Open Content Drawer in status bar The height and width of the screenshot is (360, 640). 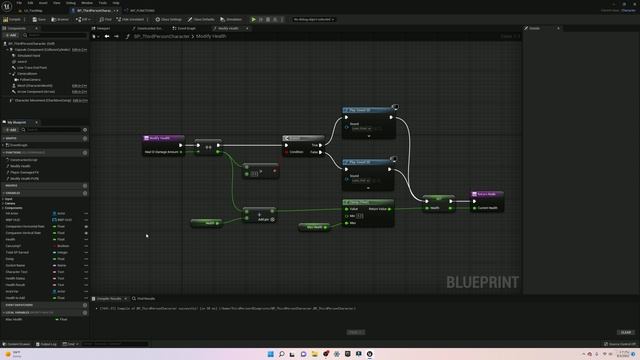pos(16,344)
